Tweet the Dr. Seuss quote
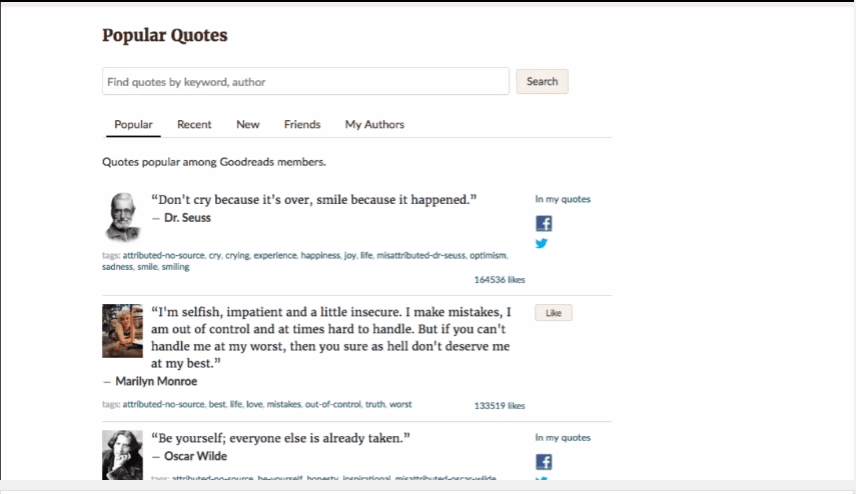This screenshot has height=494, width=856. click(542, 243)
